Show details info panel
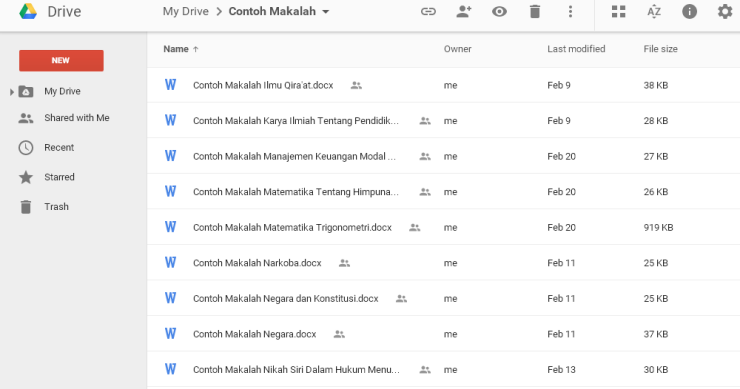The width and height of the screenshot is (740, 389). point(690,11)
